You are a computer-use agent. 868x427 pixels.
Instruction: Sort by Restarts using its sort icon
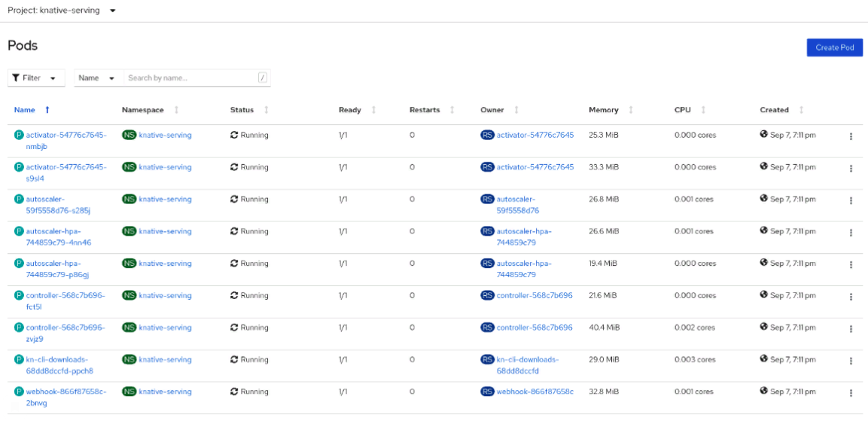pos(452,110)
